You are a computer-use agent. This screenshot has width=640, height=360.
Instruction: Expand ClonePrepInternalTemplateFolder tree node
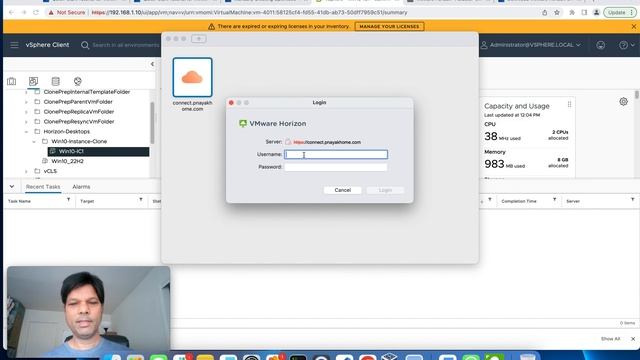coord(27,92)
